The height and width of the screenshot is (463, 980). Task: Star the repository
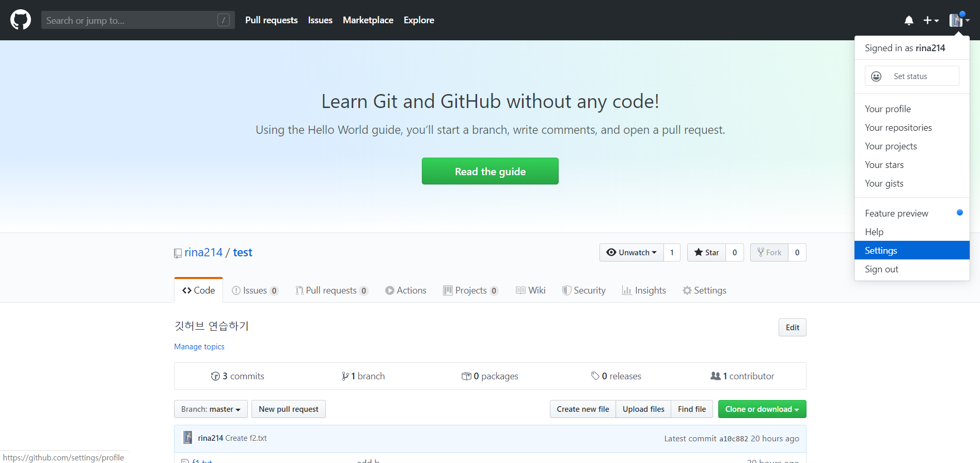pos(706,252)
